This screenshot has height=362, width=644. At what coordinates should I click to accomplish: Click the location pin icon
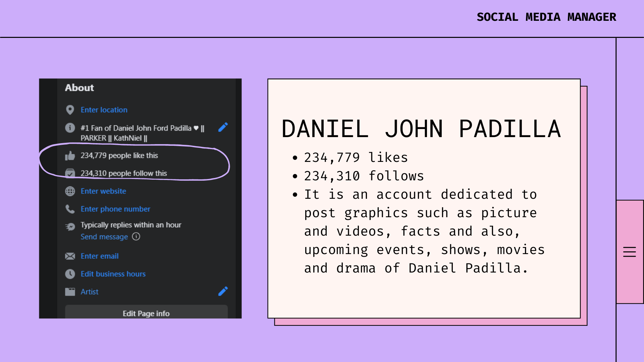[70, 110]
